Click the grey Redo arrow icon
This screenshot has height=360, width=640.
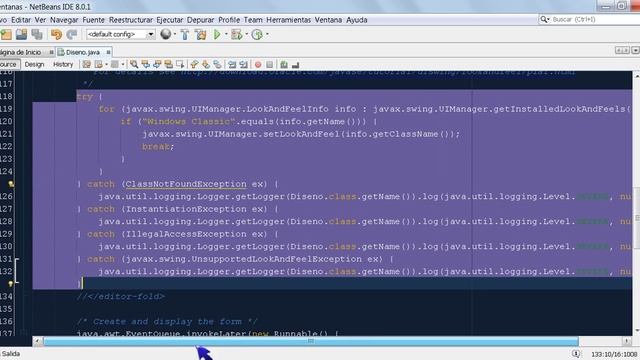pyautogui.click(x=72, y=35)
